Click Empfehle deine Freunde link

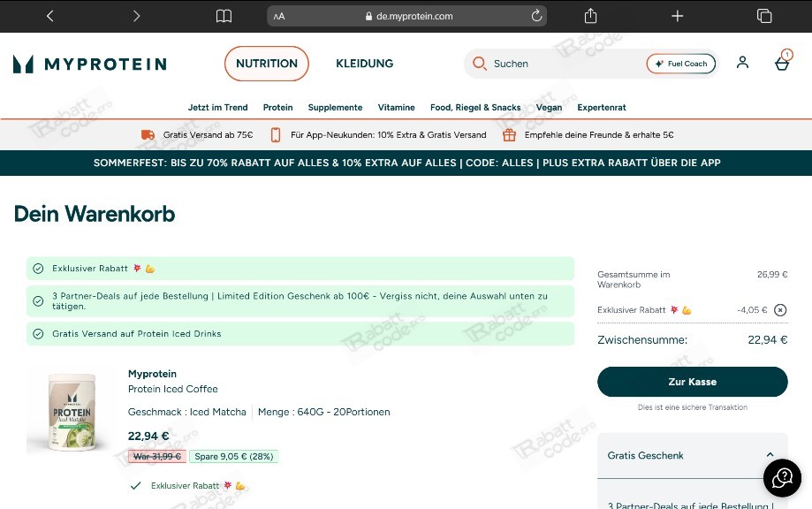[599, 135]
